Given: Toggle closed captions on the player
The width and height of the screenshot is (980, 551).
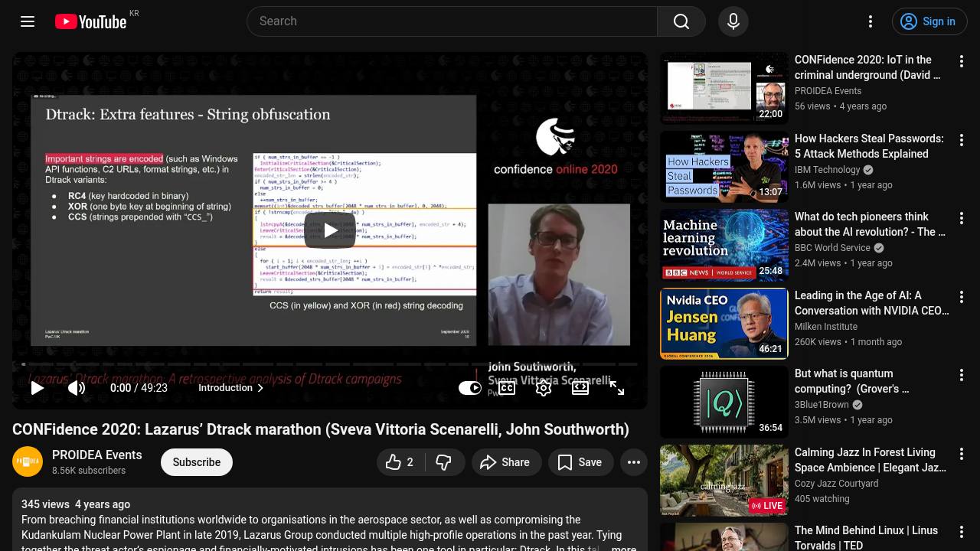Looking at the screenshot, I should pyautogui.click(x=507, y=388).
